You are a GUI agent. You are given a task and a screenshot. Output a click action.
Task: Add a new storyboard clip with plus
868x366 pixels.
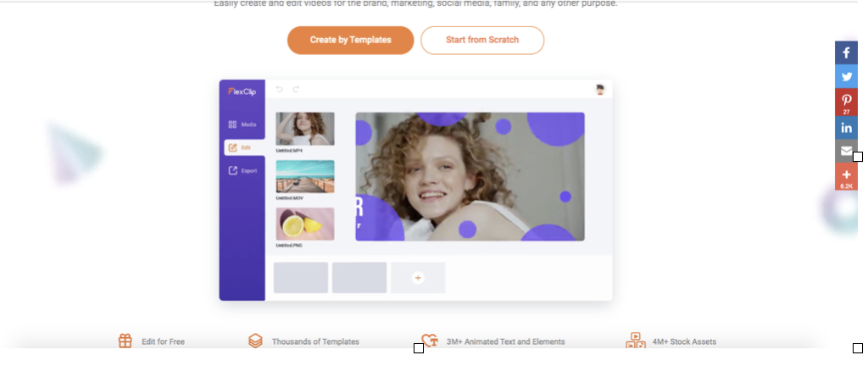[x=418, y=278]
